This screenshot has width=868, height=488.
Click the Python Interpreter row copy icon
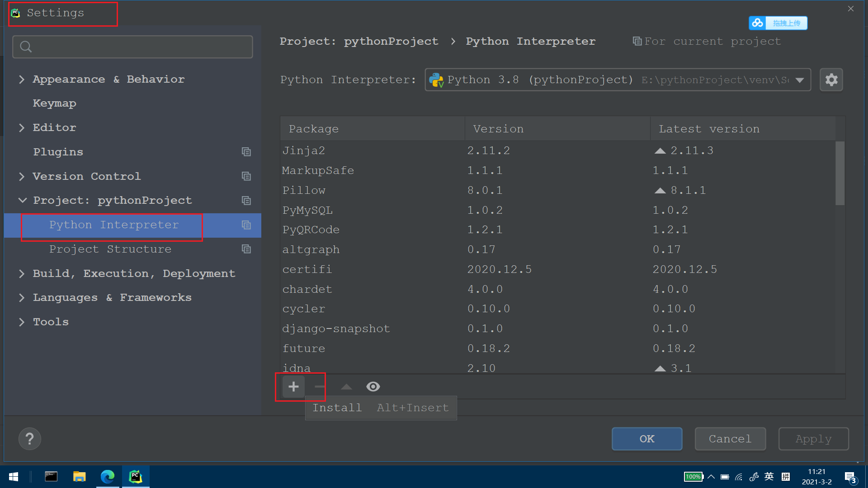[246, 225]
